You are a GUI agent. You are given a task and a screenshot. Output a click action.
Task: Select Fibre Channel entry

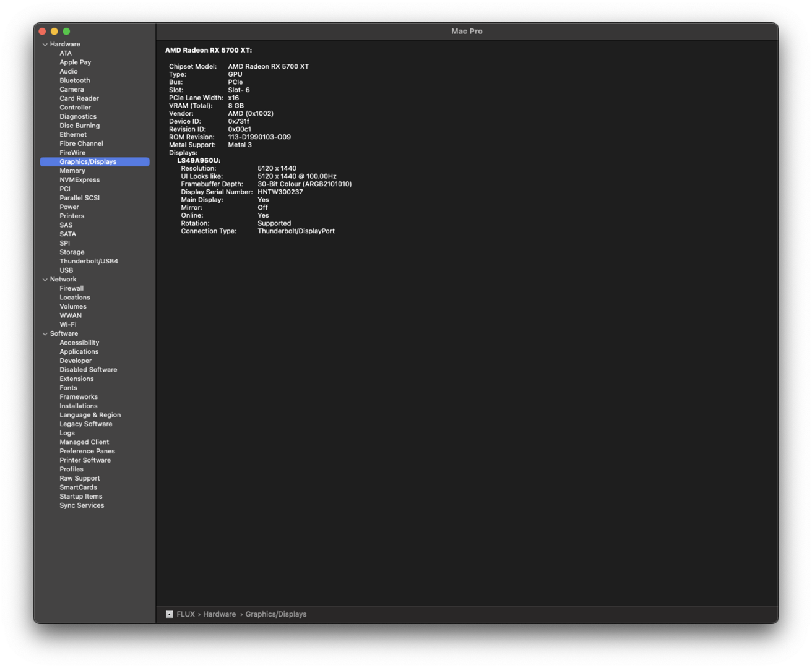point(81,143)
